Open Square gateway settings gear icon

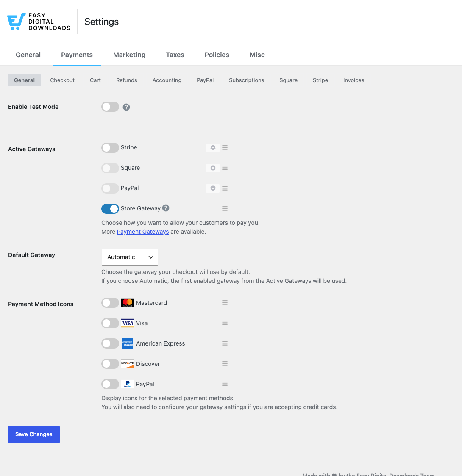(213, 168)
